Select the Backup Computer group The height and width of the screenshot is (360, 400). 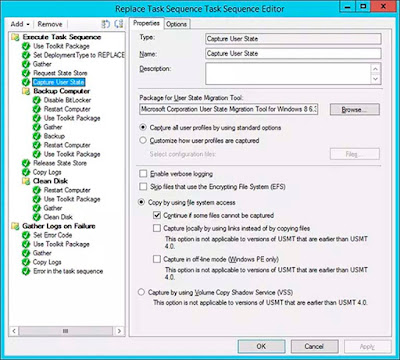tap(62, 91)
